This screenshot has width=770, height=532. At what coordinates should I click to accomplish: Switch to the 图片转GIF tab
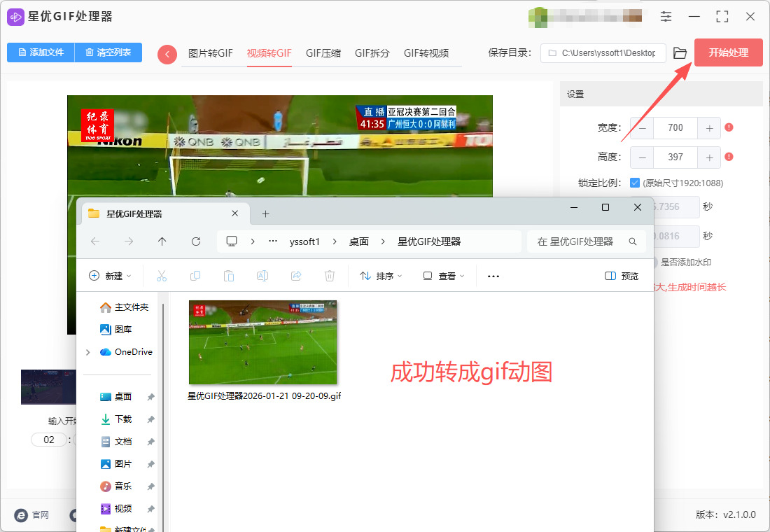210,53
